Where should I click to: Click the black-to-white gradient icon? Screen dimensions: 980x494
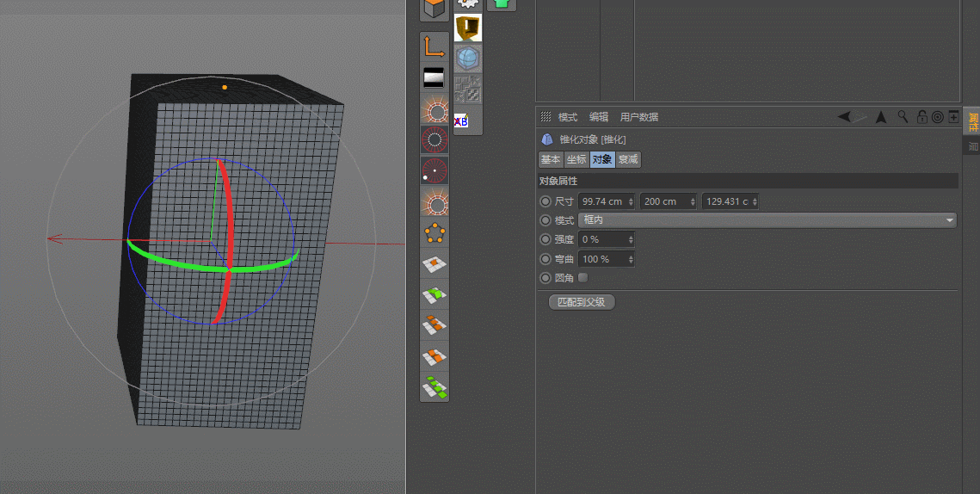[x=434, y=78]
